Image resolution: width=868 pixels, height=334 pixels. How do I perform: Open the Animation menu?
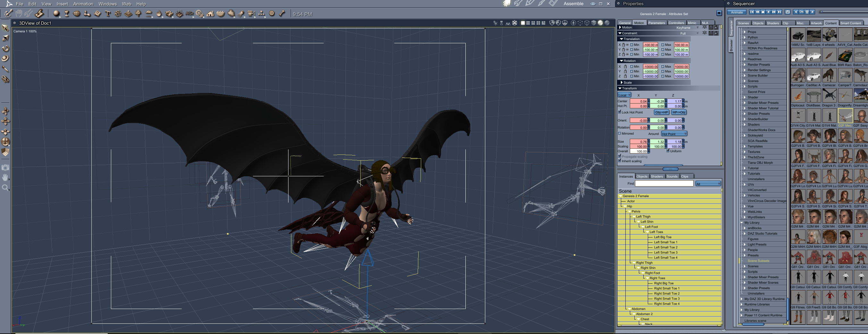click(83, 4)
